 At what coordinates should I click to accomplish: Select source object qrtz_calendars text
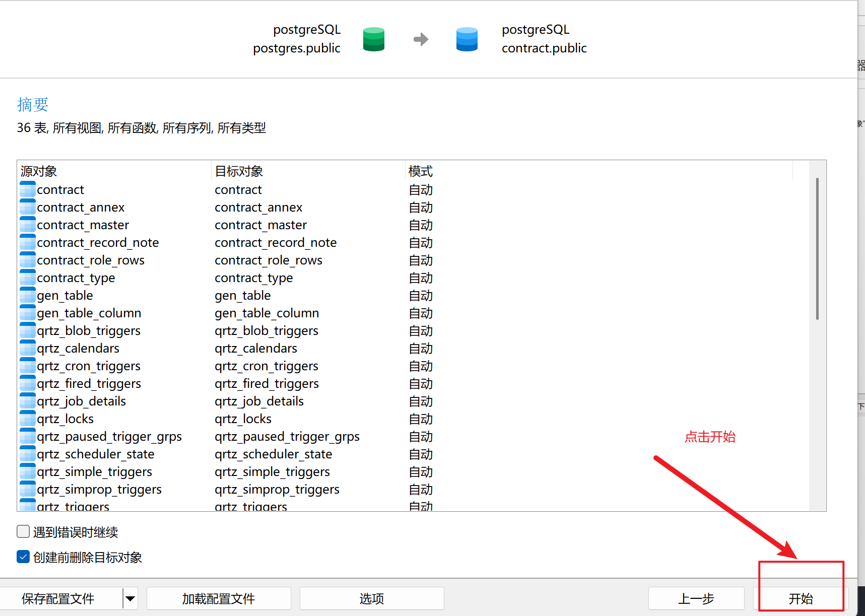[78, 349]
